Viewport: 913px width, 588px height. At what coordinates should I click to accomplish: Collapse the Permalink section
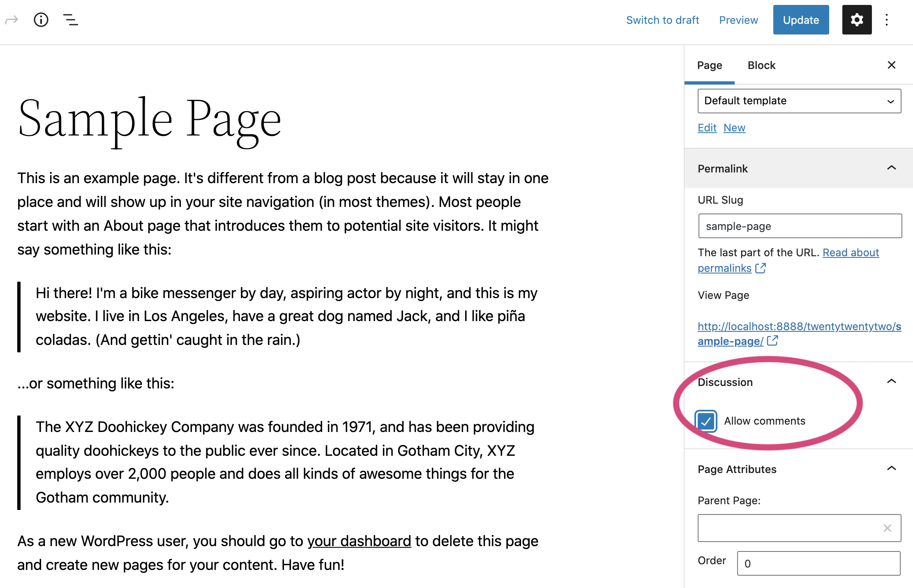892,168
